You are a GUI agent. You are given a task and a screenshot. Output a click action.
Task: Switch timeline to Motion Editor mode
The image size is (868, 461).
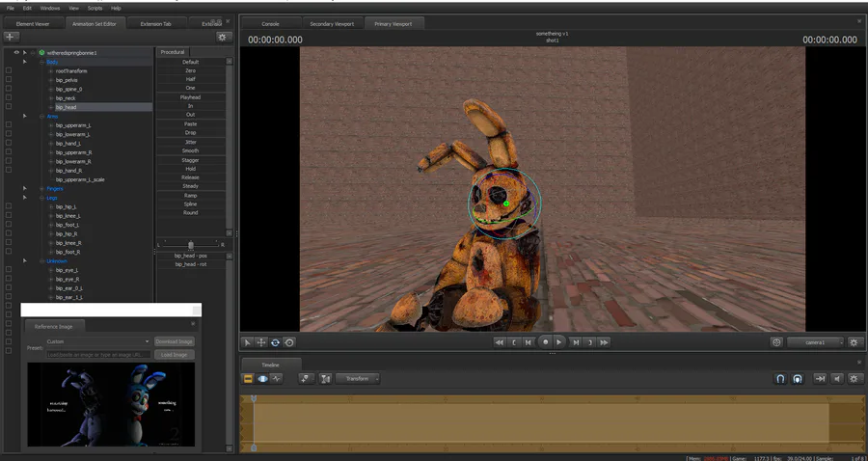(x=262, y=379)
